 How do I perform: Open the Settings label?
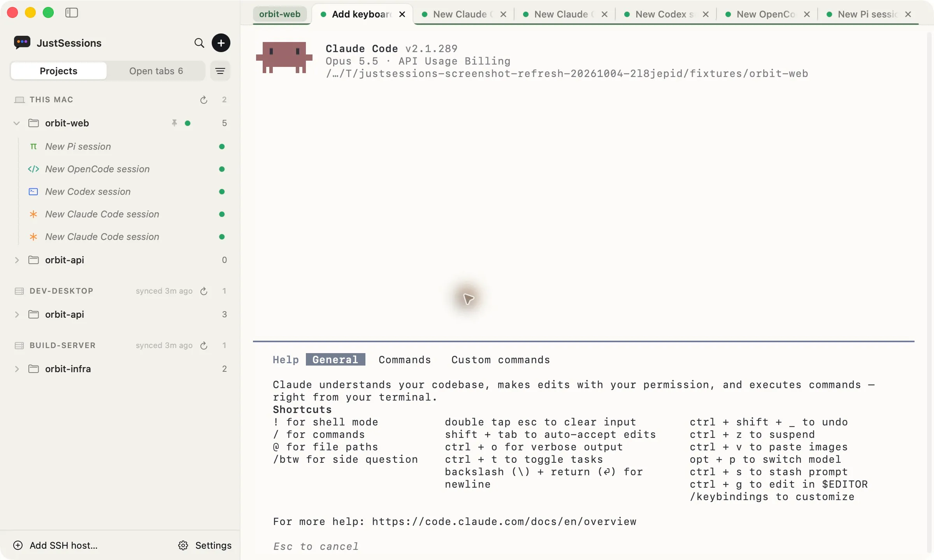213,546
